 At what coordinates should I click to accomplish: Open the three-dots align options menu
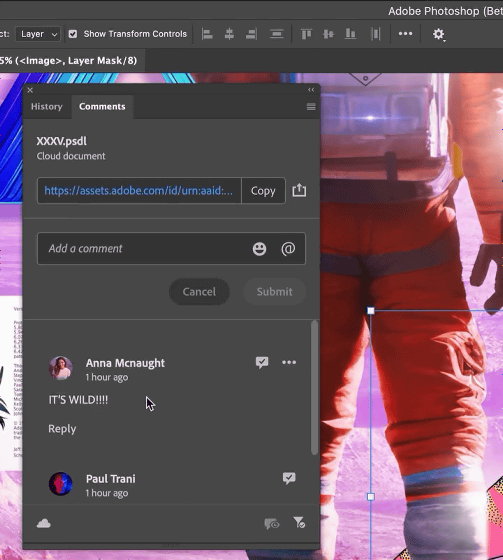tap(405, 34)
